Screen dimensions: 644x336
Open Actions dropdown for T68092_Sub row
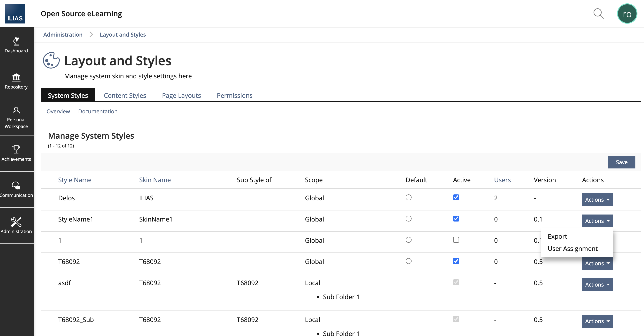597,321
